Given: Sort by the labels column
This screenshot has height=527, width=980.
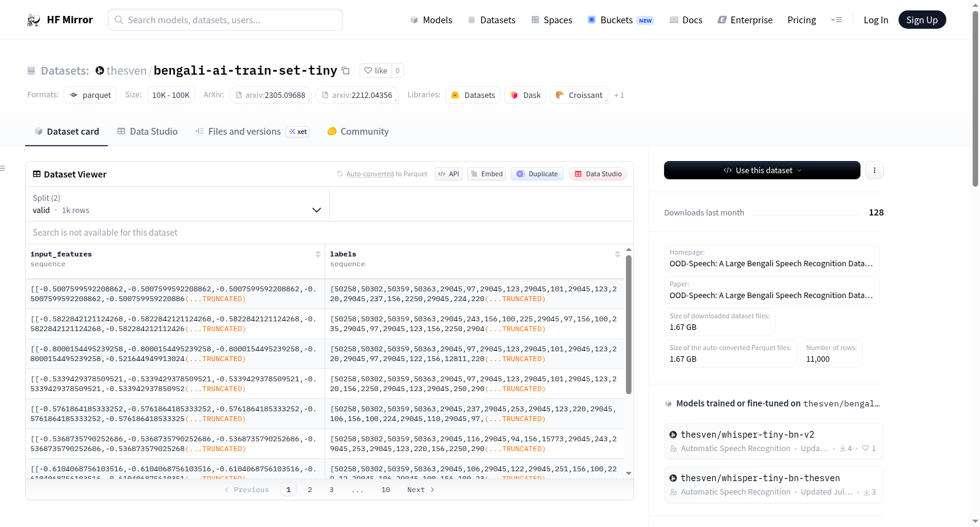Looking at the screenshot, I should [617, 254].
